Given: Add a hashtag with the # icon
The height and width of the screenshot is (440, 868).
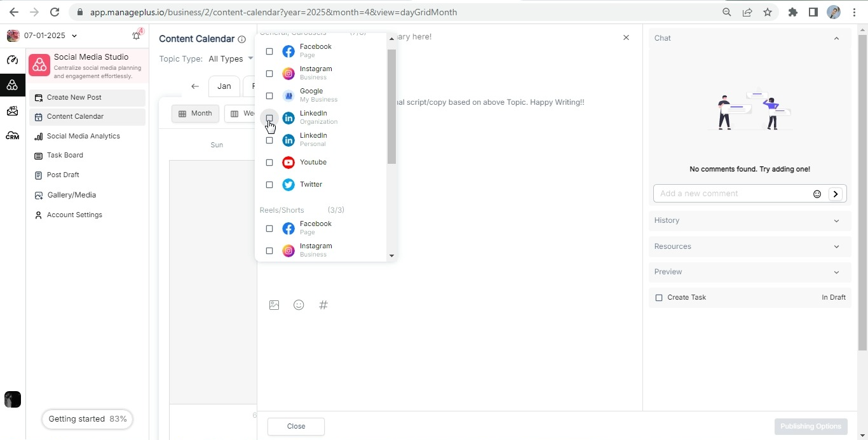Looking at the screenshot, I should (323, 305).
